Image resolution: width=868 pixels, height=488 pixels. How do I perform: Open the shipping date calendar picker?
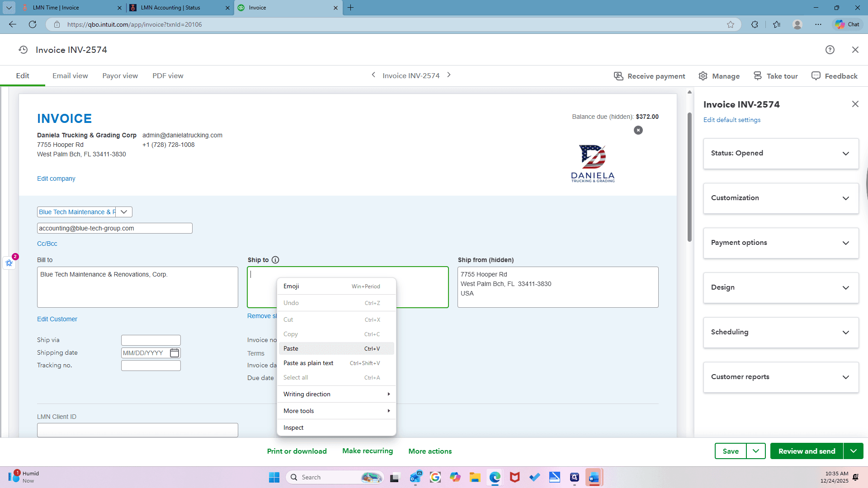pyautogui.click(x=175, y=353)
